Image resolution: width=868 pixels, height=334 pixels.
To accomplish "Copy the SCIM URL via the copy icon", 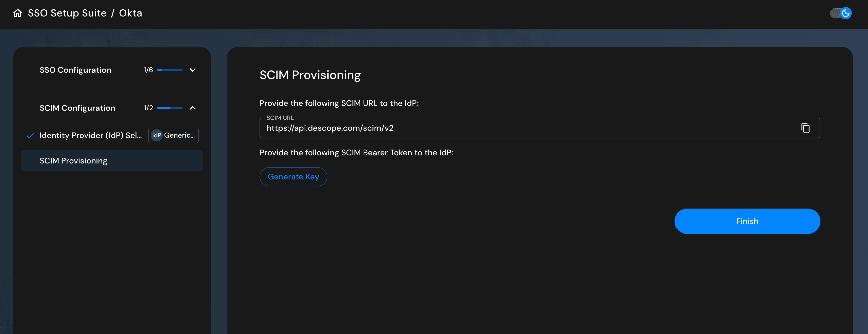I will coord(806,128).
